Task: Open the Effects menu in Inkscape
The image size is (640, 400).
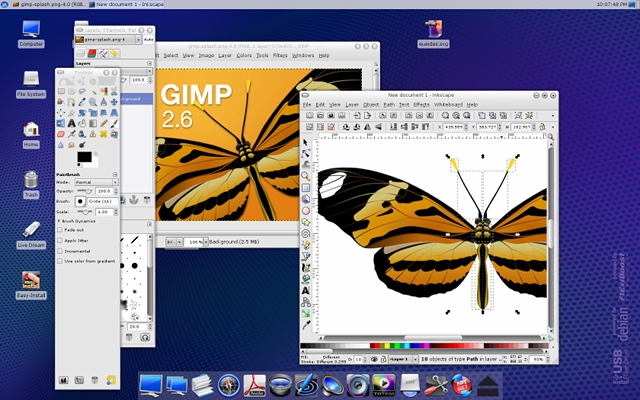Action: pos(421,105)
